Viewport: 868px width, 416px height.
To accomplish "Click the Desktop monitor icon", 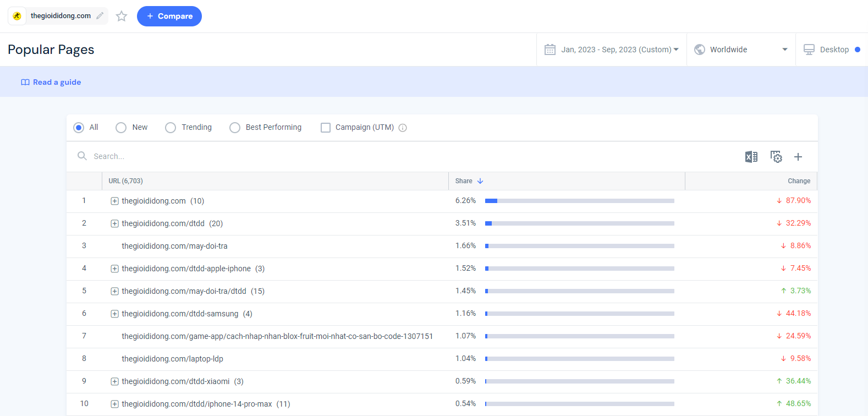I will [809, 50].
